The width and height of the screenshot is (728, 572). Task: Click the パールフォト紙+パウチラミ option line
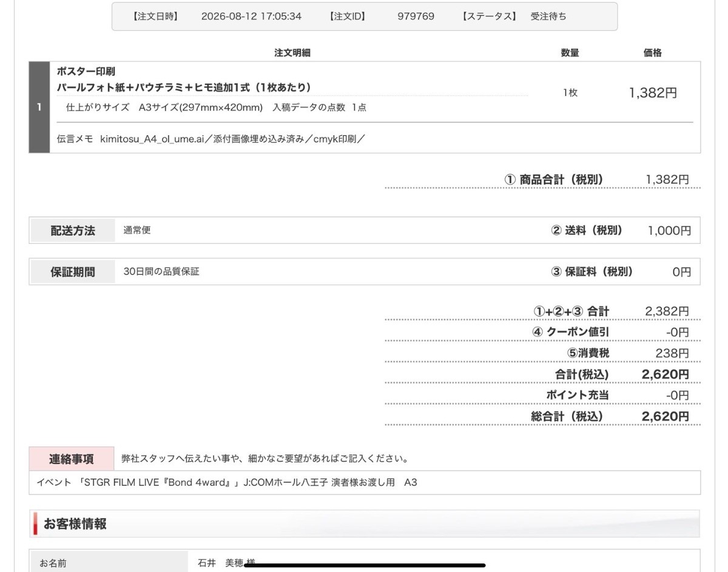(x=184, y=87)
